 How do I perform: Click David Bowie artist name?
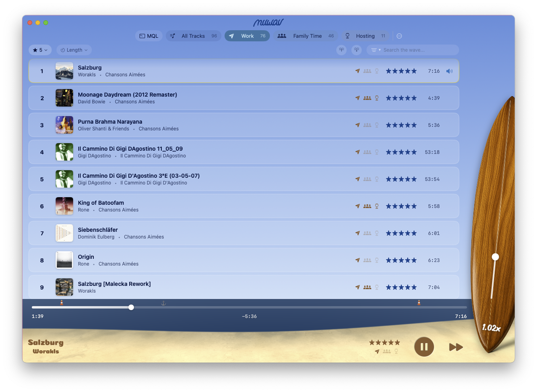(91, 102)
